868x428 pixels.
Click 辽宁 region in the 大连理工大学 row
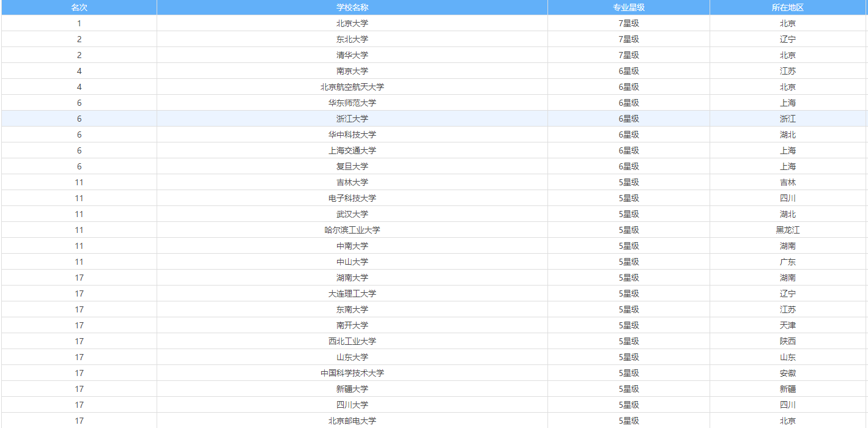(x=788, y=293)
